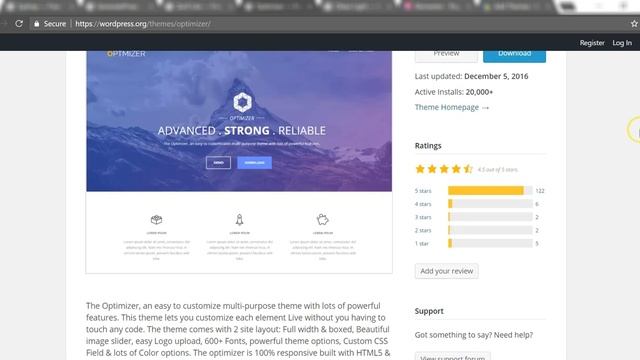The image size is (640, 360).
Task: Click the Demo button in theme preview
Action: 218,162
